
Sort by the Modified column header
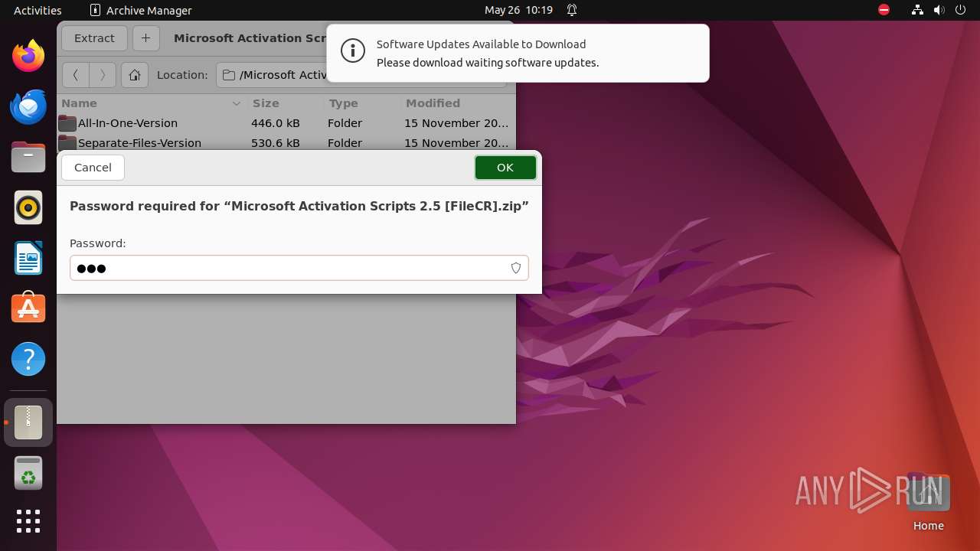coord(458,103)
